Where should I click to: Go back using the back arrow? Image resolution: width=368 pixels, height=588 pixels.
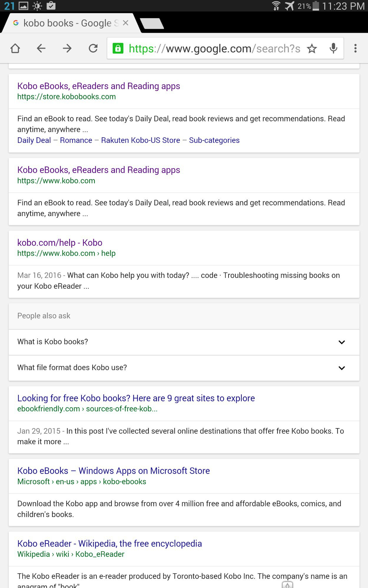click(x=41, y=49)
